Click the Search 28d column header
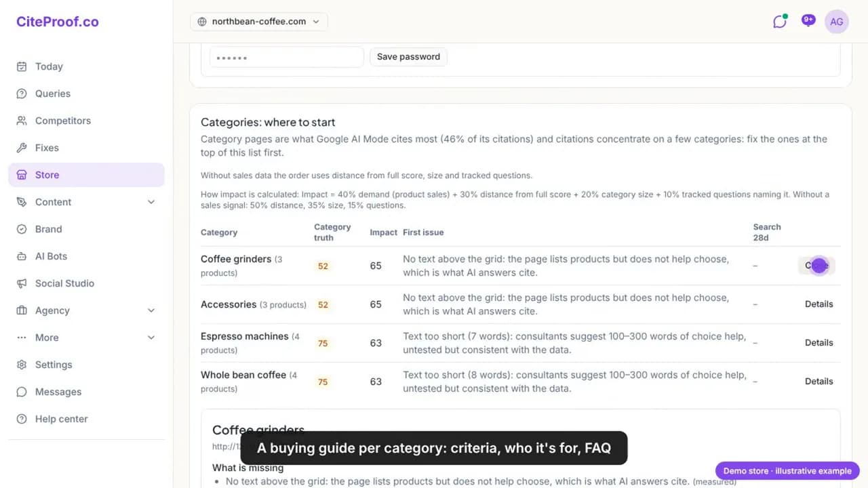This screenshot has width=868, height=488. [767, 232]
